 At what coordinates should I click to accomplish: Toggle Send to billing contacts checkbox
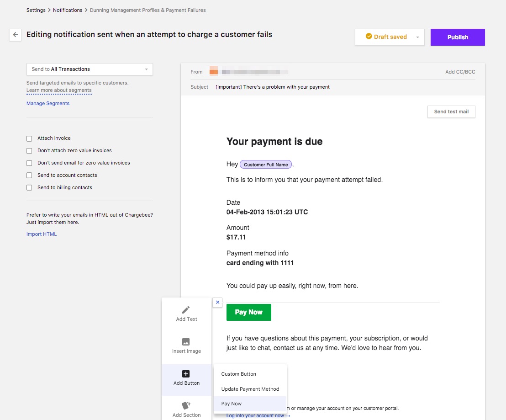[29, 188]
